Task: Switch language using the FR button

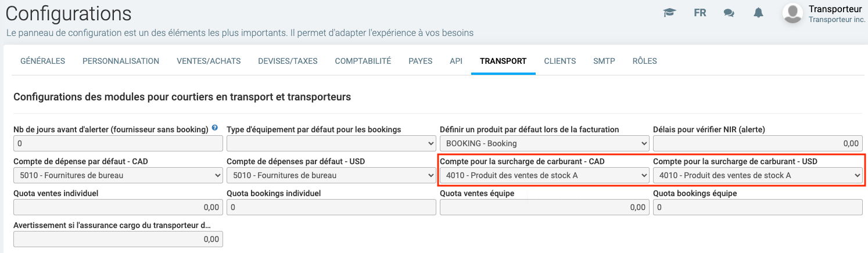Action: point(700,13)
